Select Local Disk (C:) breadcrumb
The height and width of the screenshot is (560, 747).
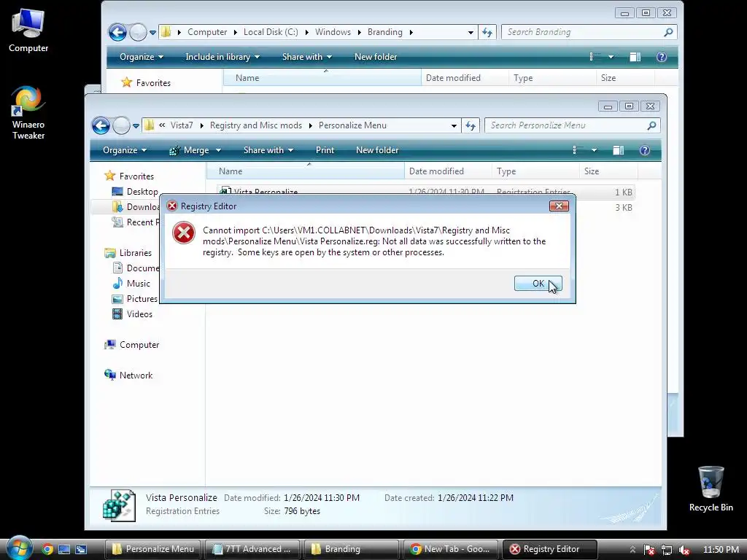271,32
